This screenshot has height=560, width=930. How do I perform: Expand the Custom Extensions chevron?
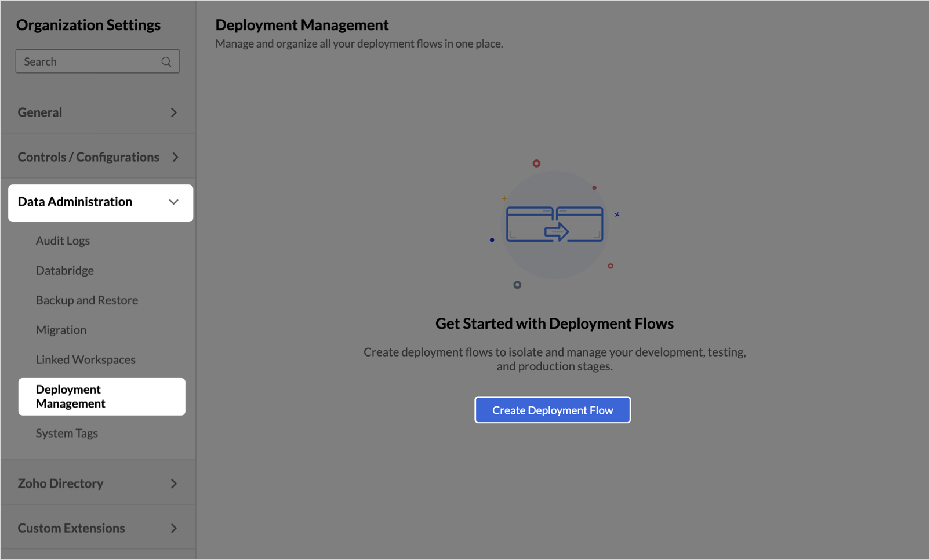[173, 528]
